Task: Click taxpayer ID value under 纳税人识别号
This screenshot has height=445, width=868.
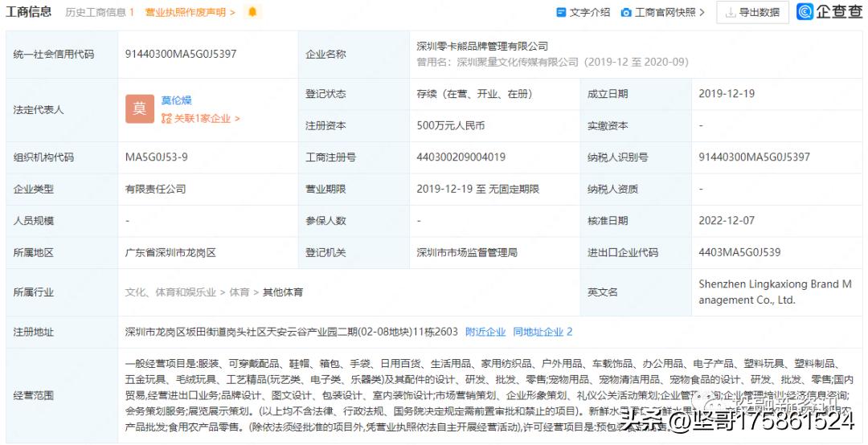Action: [x=754, y=157]
